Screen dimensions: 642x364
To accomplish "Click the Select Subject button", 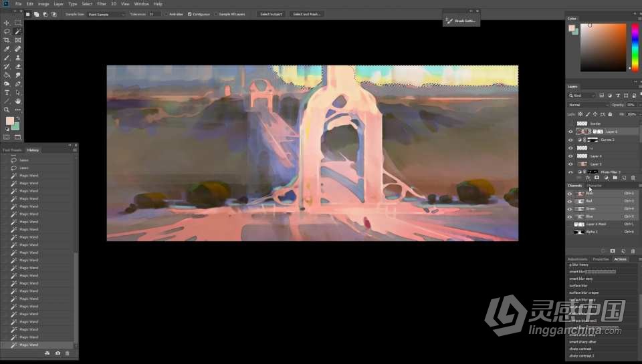I will [x=271, y=14].
